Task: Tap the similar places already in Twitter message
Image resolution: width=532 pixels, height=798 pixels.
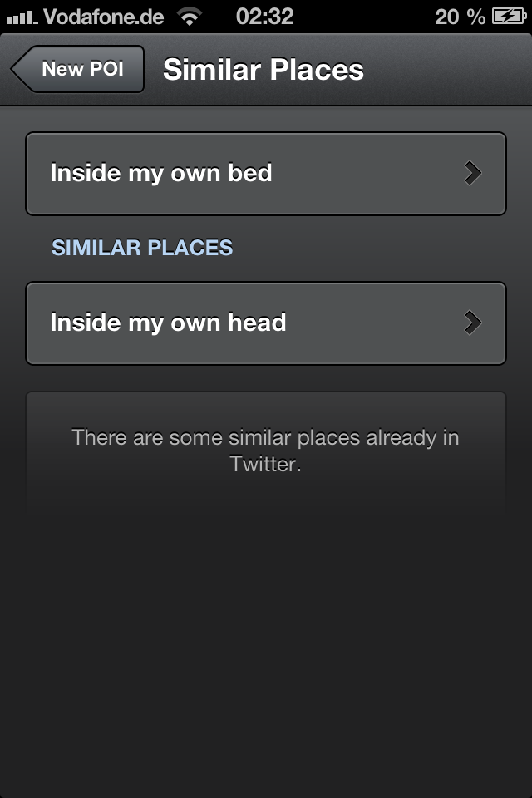Action: pos(265,451)
